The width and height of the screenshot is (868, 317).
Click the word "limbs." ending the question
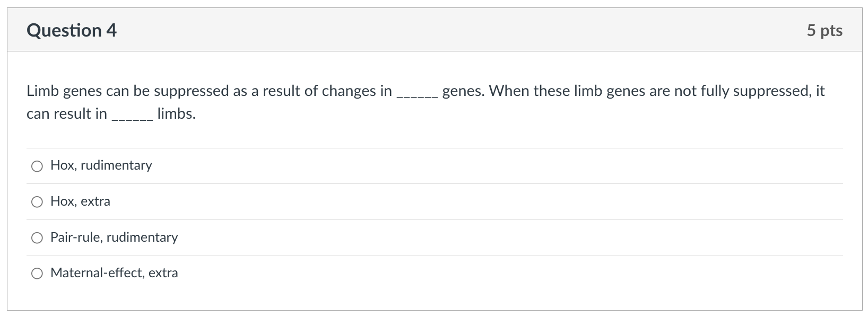[x=177, y=114]
